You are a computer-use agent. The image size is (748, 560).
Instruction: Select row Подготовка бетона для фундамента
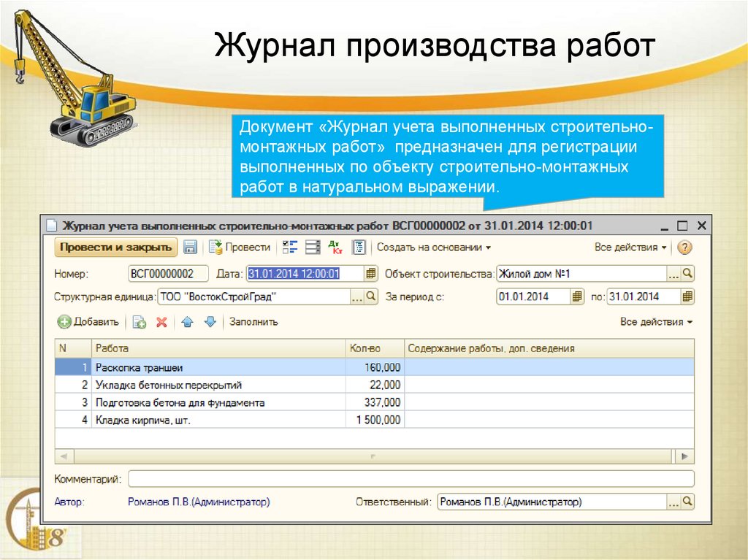375,402
